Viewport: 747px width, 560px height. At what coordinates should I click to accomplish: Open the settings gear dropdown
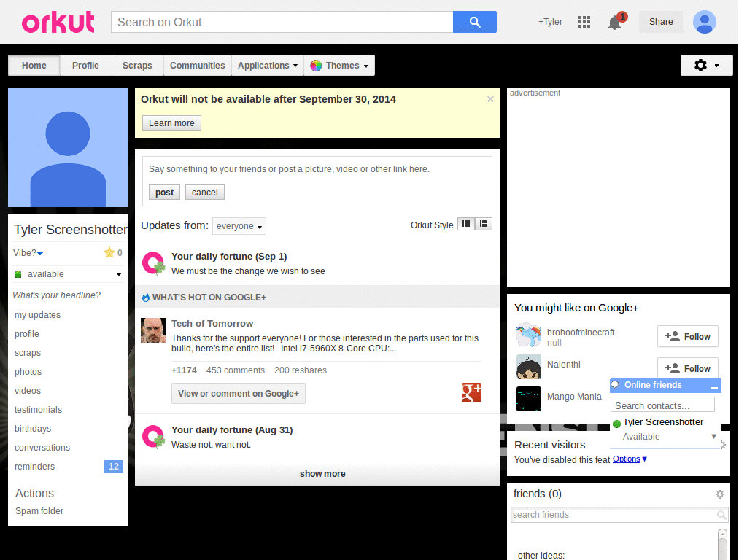click(x=706, y=65)
